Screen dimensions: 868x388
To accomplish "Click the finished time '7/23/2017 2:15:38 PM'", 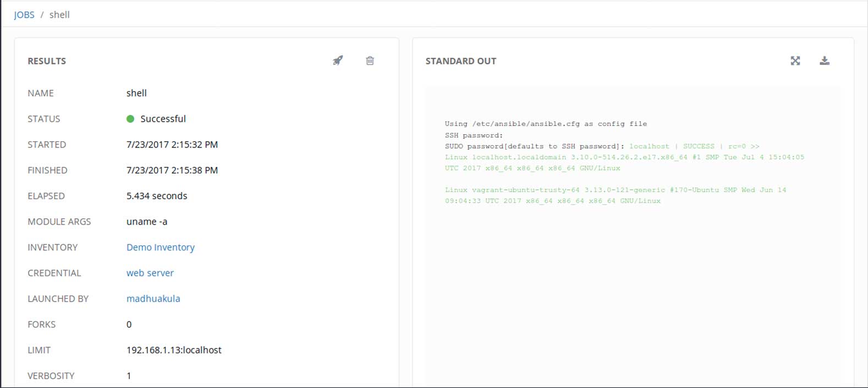I will pyautogui.click(x=172, y=170).
